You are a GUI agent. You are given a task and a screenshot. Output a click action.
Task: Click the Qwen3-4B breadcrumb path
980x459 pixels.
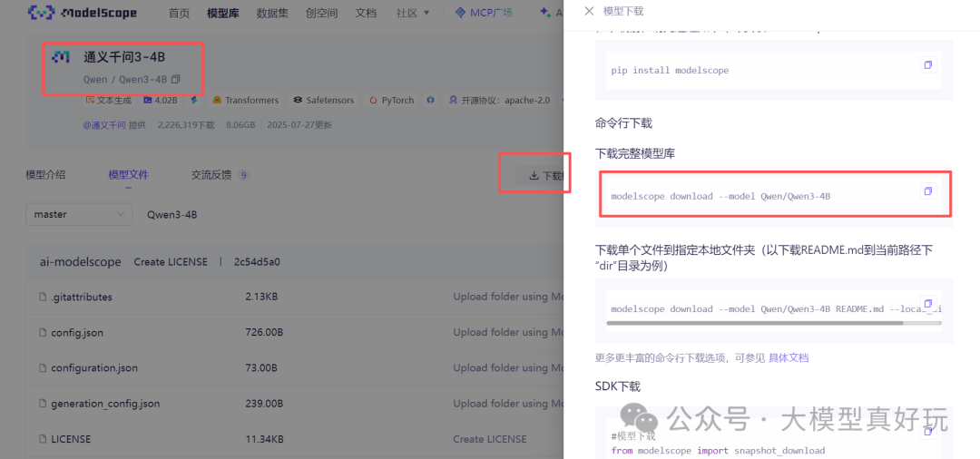point(171,214)
